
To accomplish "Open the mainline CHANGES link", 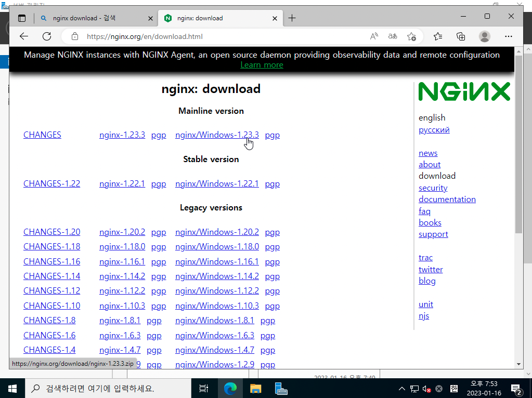I will pyautogui.click(x=42, y=135).
